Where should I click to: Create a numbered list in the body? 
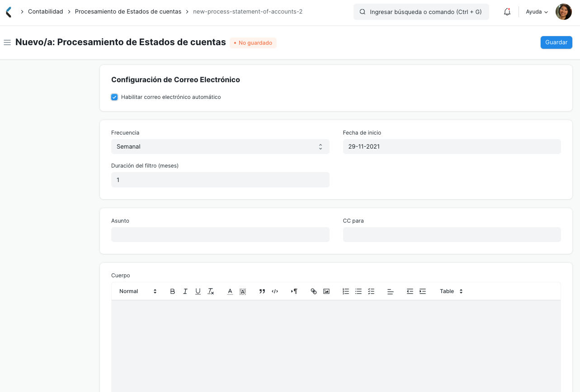(346, 291)
